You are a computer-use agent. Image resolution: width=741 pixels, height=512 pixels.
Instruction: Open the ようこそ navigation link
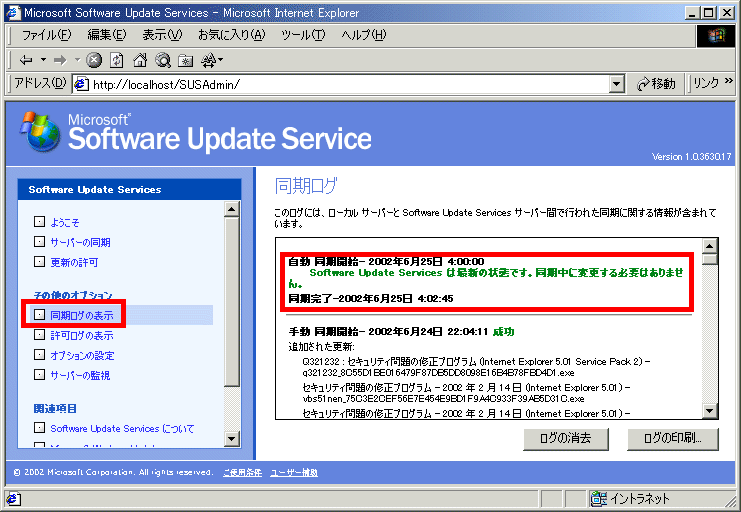[65, 222]
